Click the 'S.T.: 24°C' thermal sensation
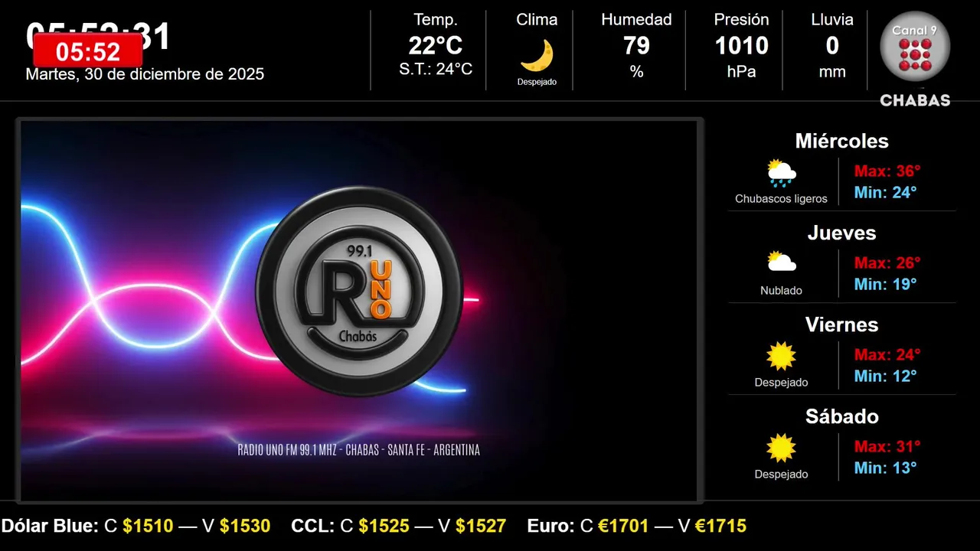The image size is (980, 551). pyautogui.click(x=436, y=69)
